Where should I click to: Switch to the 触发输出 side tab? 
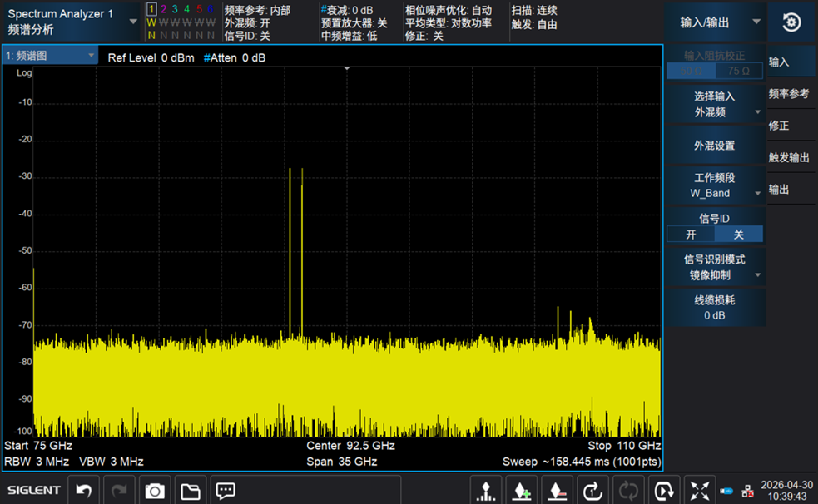coord(789,157)
